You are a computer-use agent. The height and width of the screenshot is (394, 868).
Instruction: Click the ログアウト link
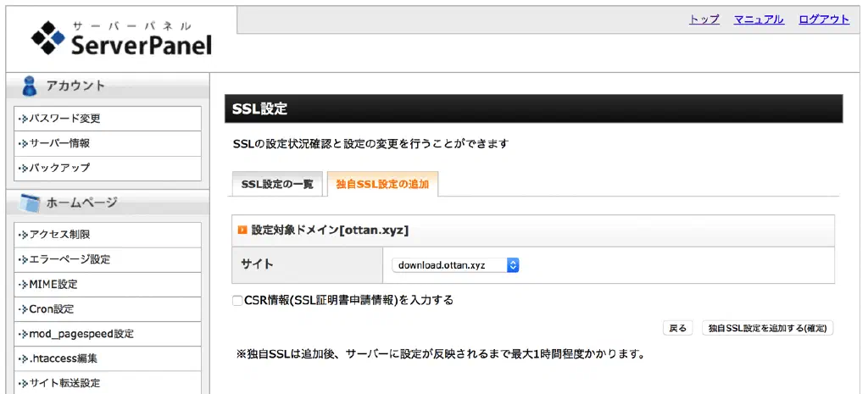click(824, 19)
